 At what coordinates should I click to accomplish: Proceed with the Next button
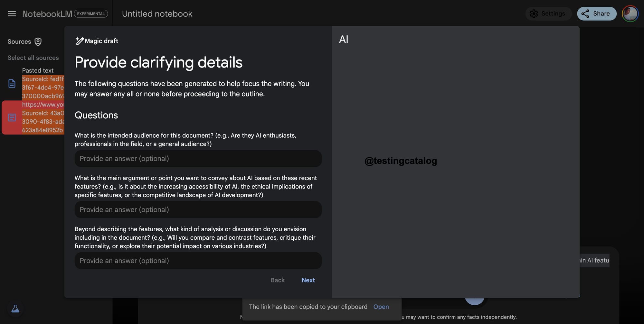(x=308, y=280)
